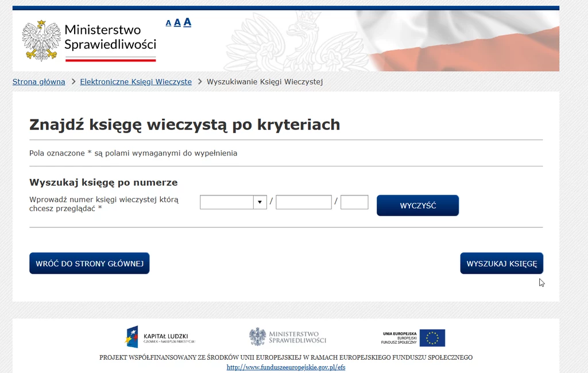Screen dimensions: 588x373
Task: Open Elektroniczne Księgi Wieczyste breadcrumb link
Action: pyautogui.click(x=136, y=81)
